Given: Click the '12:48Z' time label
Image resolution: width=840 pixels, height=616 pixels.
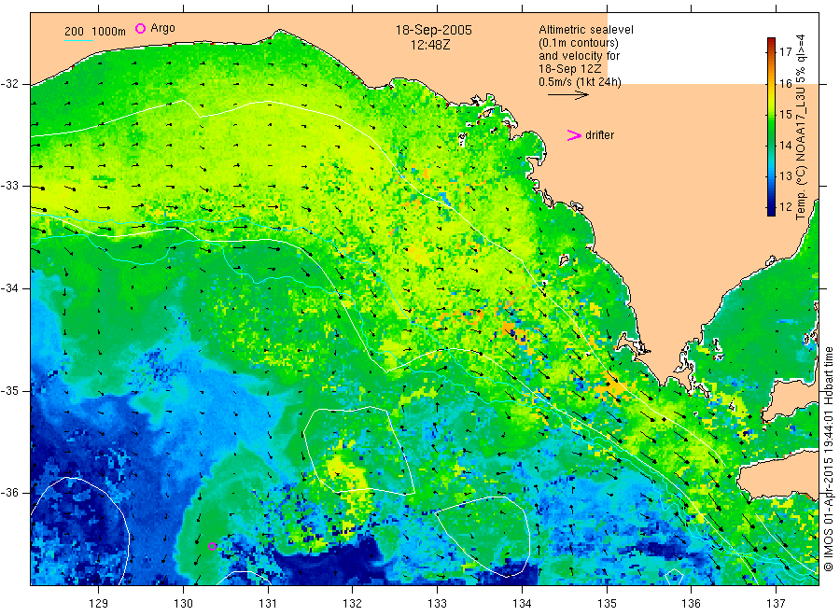Looking at the screenshot, I should (x=430, y=45).
